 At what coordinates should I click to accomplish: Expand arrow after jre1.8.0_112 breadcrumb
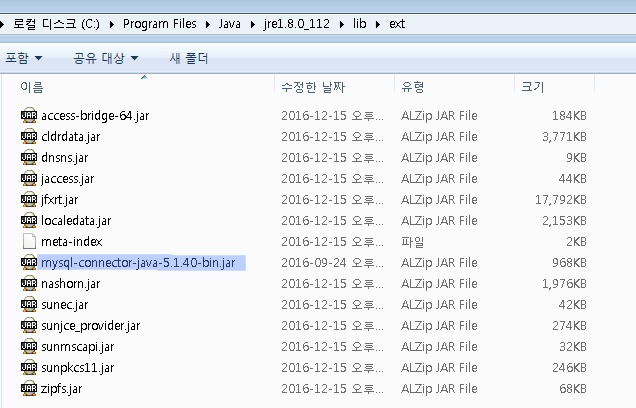(x=341, y=24)
